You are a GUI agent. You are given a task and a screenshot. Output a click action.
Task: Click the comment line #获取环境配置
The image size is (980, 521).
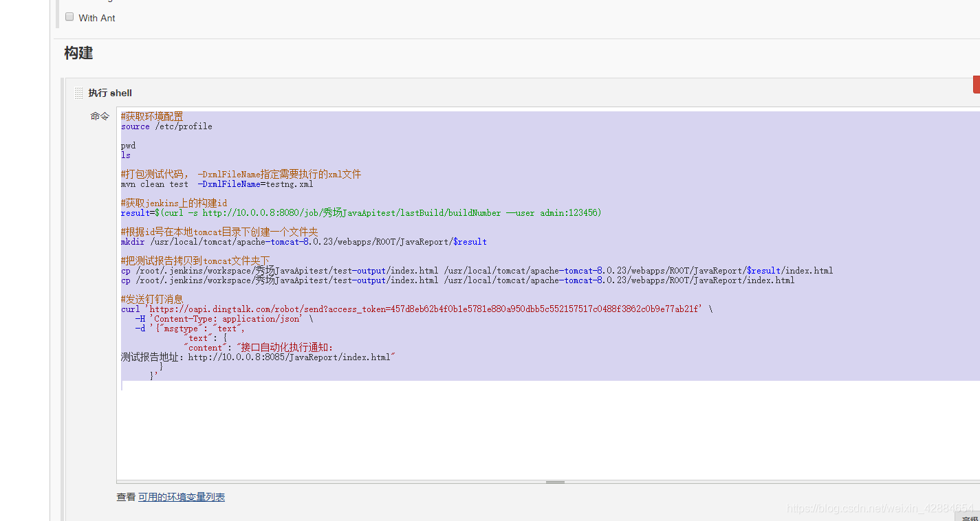click(x=152, y=116)
